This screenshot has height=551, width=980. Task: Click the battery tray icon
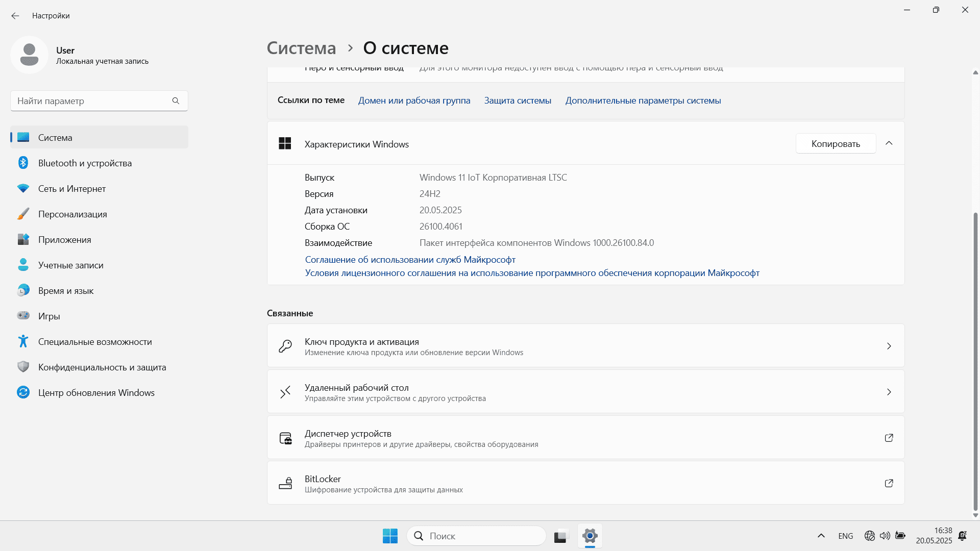tap(900, 536)
